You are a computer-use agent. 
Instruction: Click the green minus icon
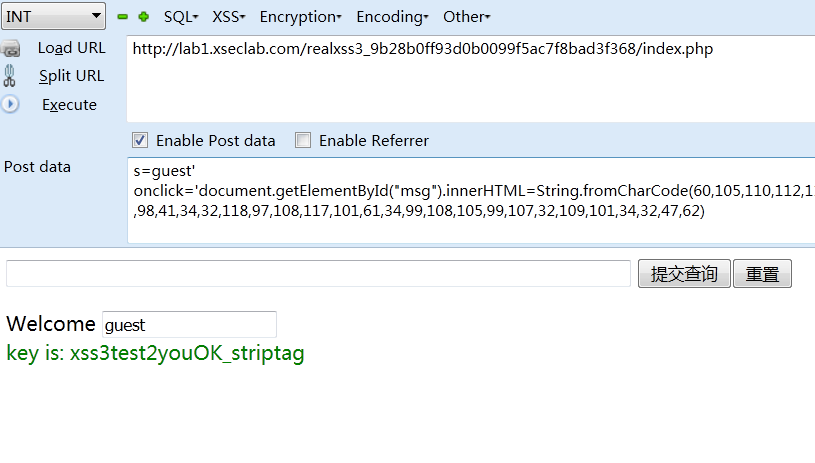tap(123, 17)
